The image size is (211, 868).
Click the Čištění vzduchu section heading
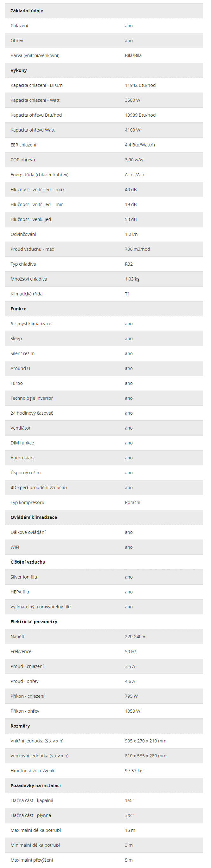click(28, 562)
